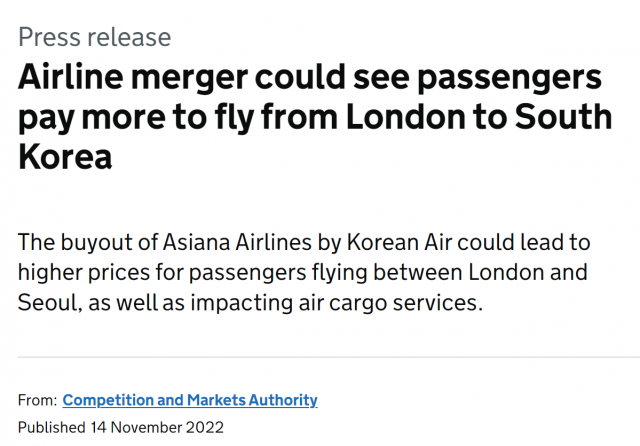Click the word "impacting" in the summary

[x=256, y=301]
